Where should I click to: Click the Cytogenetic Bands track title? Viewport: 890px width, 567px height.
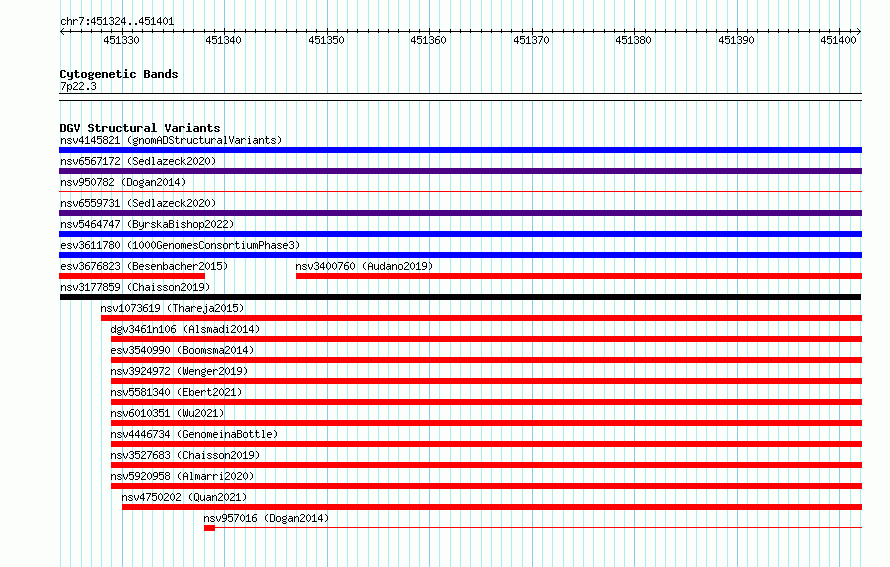(x=119, y=74)
